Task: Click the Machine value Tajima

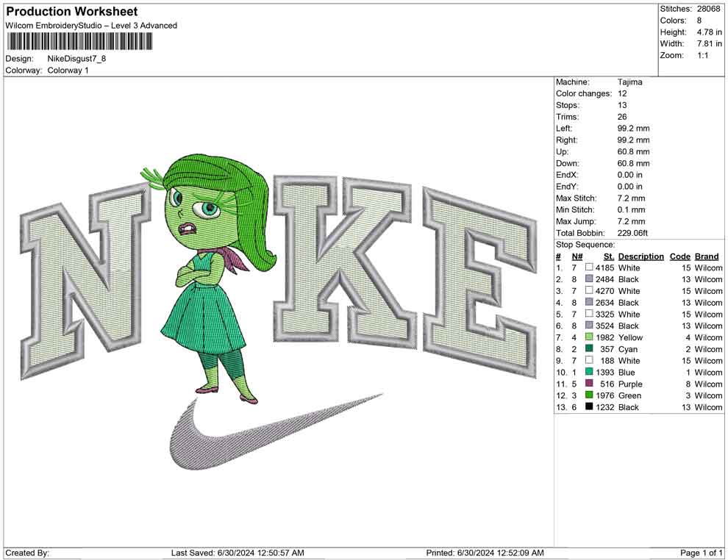Action: (629, 82)
